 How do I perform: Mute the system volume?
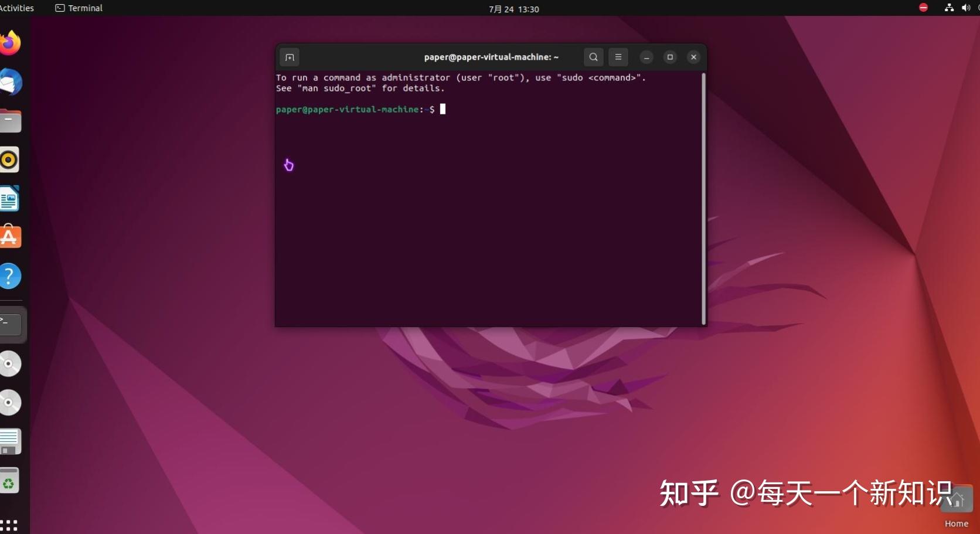(x=966, y=8)
